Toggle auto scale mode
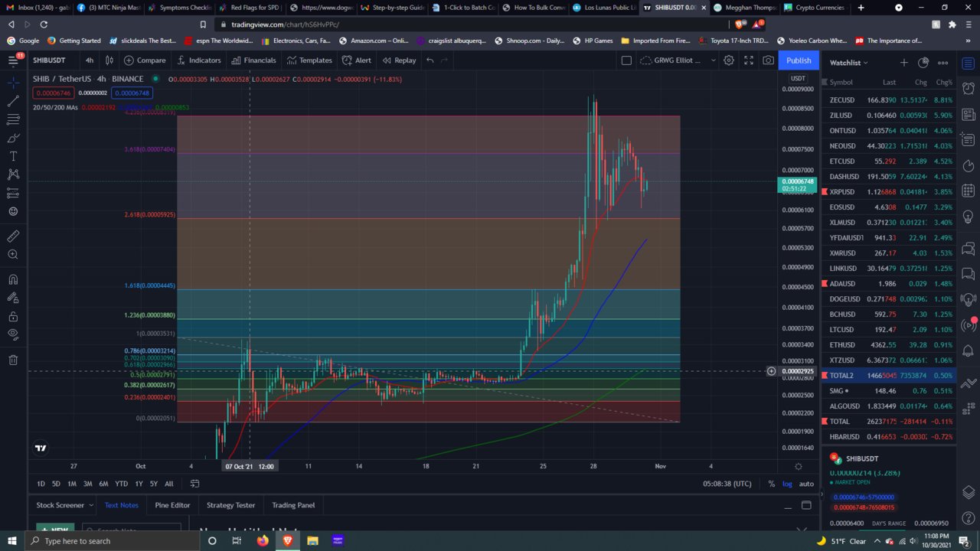980x551 pixels. pos(806,484)
